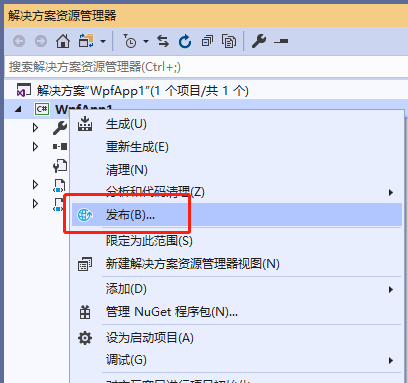Screen dimensions: 408x383
Task: Refresh the Solution Explorer
Action: tap(185, 41)
